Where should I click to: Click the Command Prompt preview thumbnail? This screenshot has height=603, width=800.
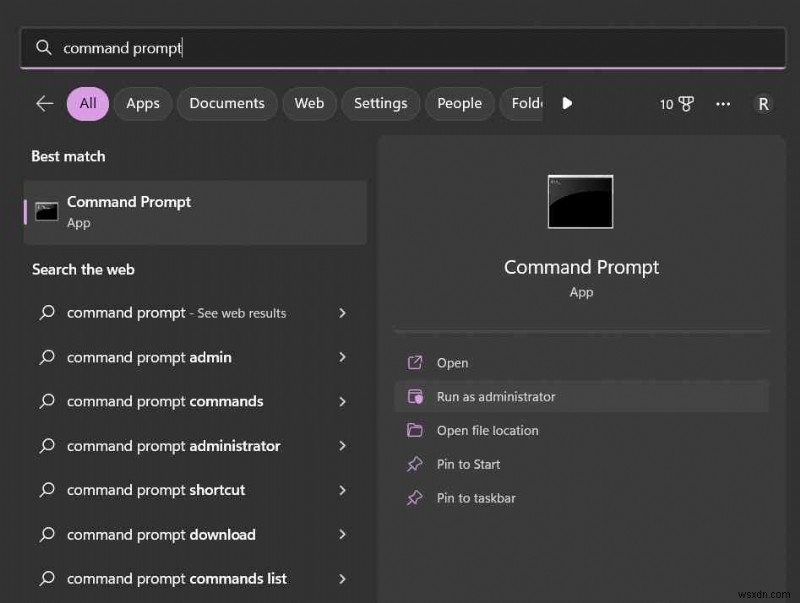[580, 201]
